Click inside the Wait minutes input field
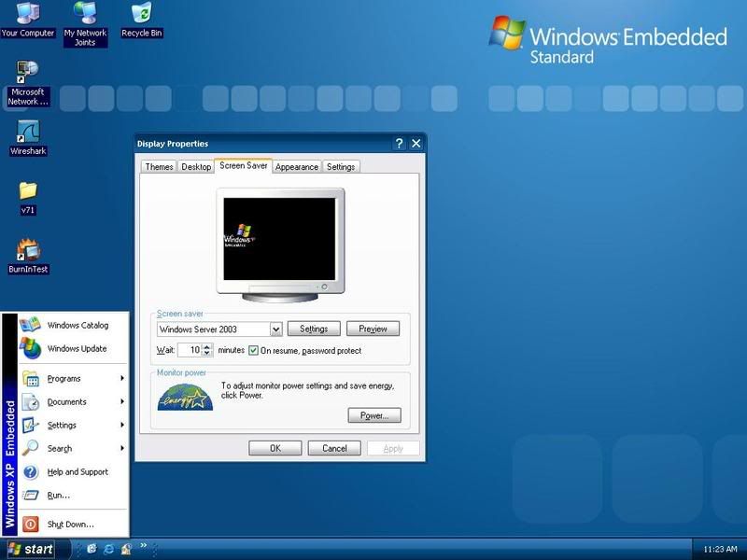747x560 pixels. (189, 351)
